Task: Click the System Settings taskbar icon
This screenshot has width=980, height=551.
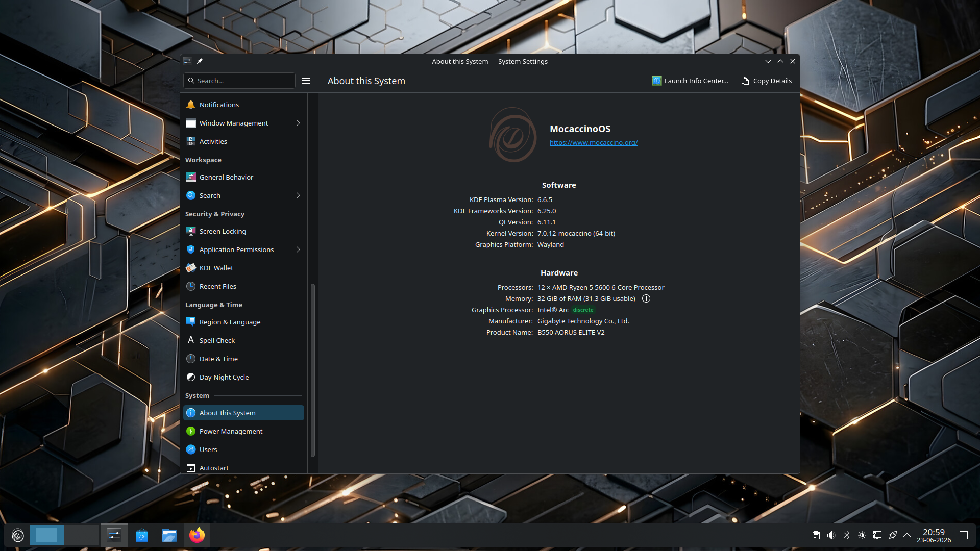Action: pyautogui.click(x=114, y=535)
